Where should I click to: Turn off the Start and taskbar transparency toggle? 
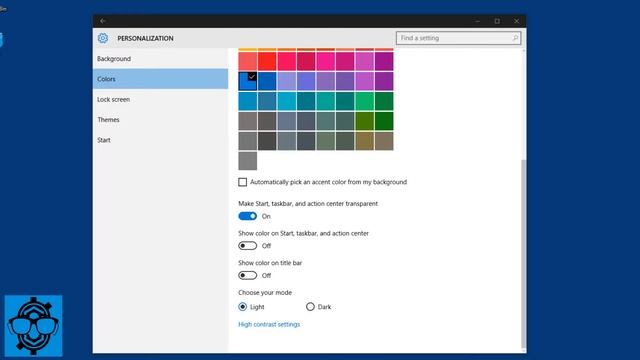(248, 216)
